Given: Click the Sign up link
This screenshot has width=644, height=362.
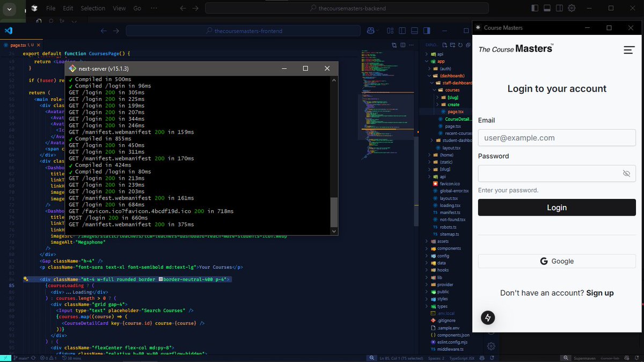Looking at the screenshot, I should tap(600, 293).
